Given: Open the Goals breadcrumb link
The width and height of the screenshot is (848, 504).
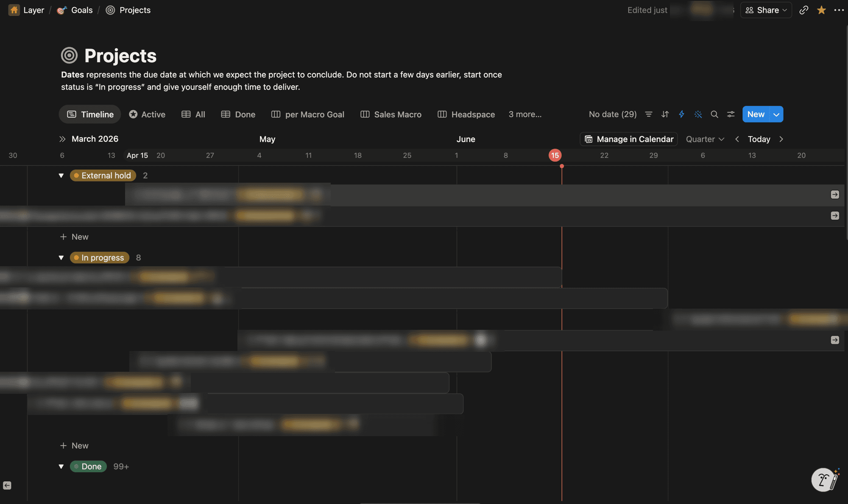Looking at the screenshot, I should [82, 10].
